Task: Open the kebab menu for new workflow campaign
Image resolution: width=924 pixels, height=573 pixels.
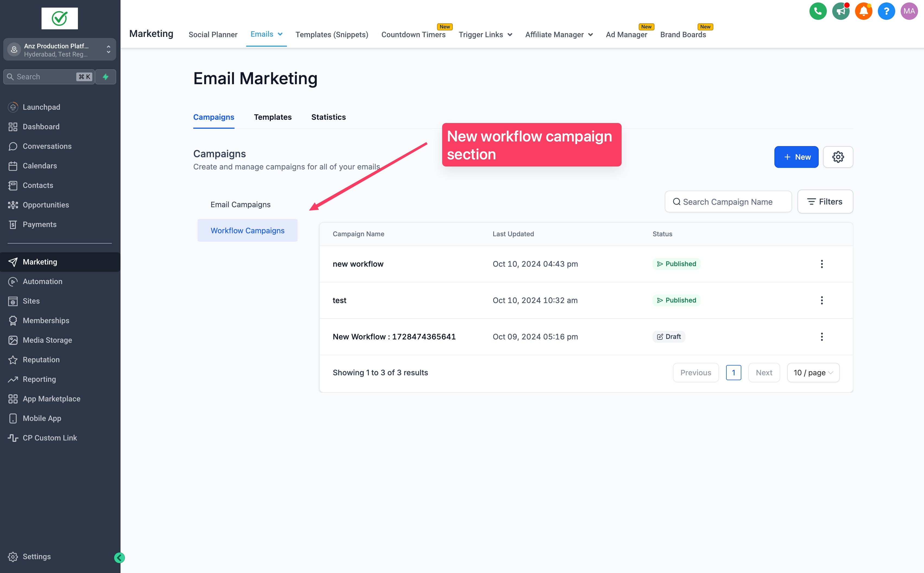Action: 822,264
